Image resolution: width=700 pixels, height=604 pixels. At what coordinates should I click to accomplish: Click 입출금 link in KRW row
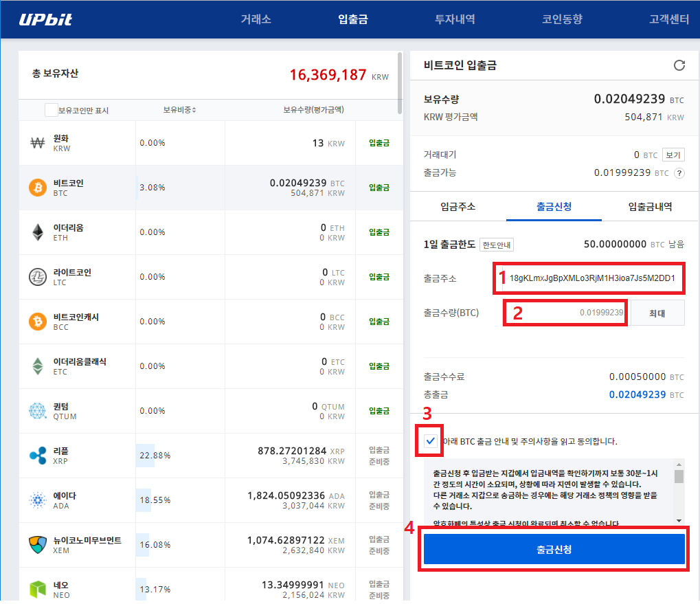coord(379,143)
